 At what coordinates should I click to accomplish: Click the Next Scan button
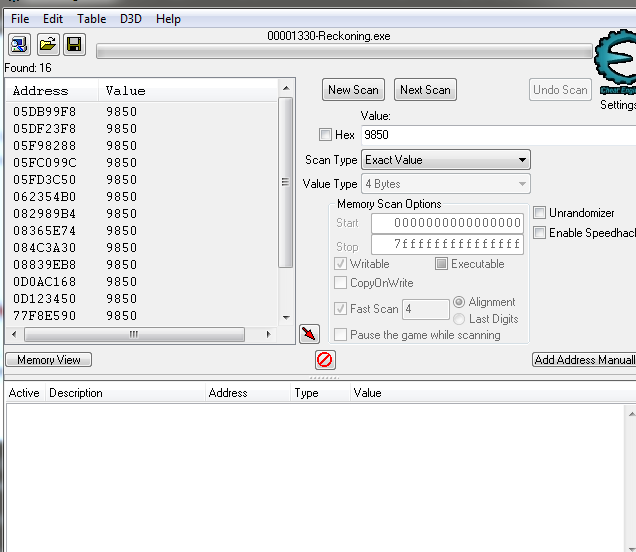click(x=425, y=90)
